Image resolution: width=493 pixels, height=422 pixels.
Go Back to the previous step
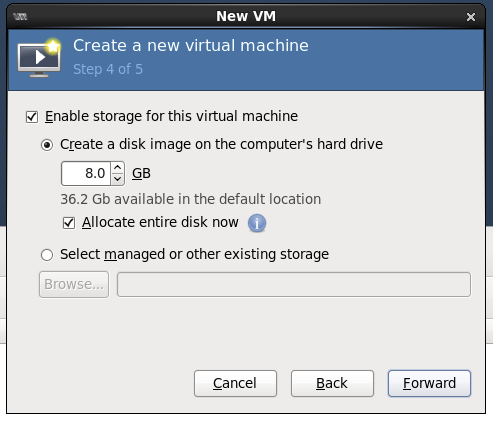(332, 383)
